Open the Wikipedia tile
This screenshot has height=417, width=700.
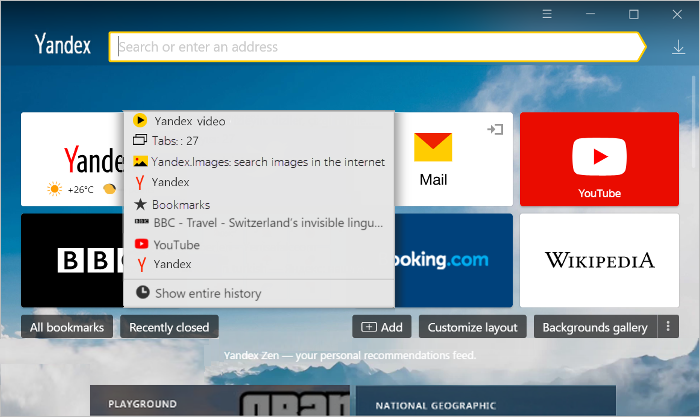pyautogui.click(x=599, y=260)
